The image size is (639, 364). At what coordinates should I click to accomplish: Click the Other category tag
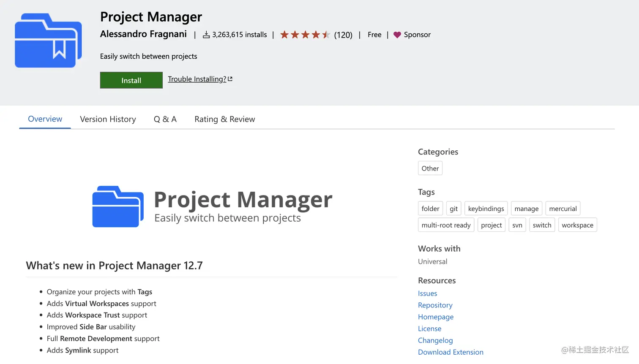430,168
